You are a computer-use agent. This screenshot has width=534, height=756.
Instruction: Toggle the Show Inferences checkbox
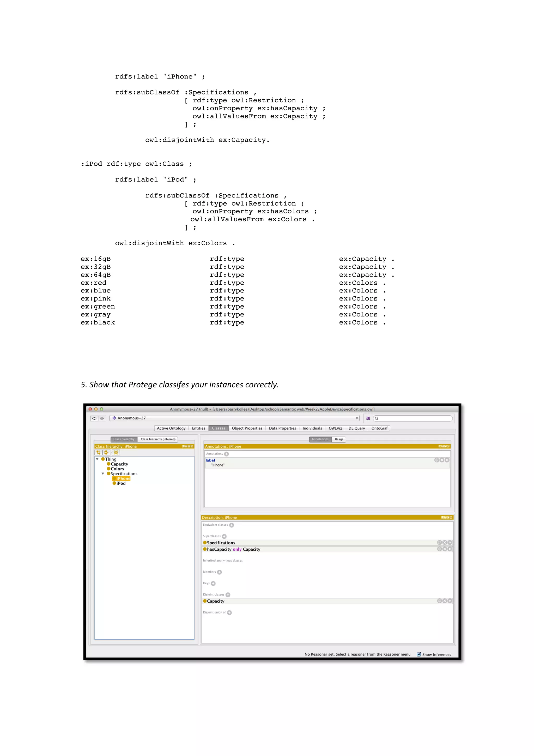tap(419, 654)
